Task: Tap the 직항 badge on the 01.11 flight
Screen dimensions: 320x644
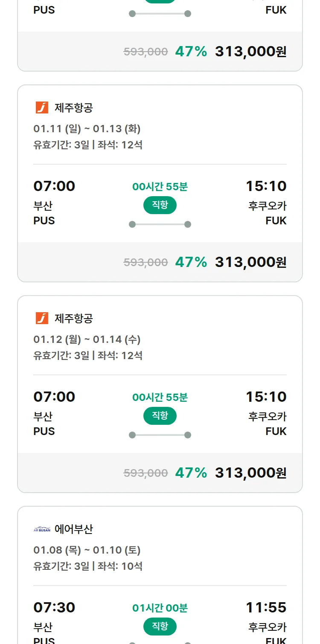Action: (160, 205)
